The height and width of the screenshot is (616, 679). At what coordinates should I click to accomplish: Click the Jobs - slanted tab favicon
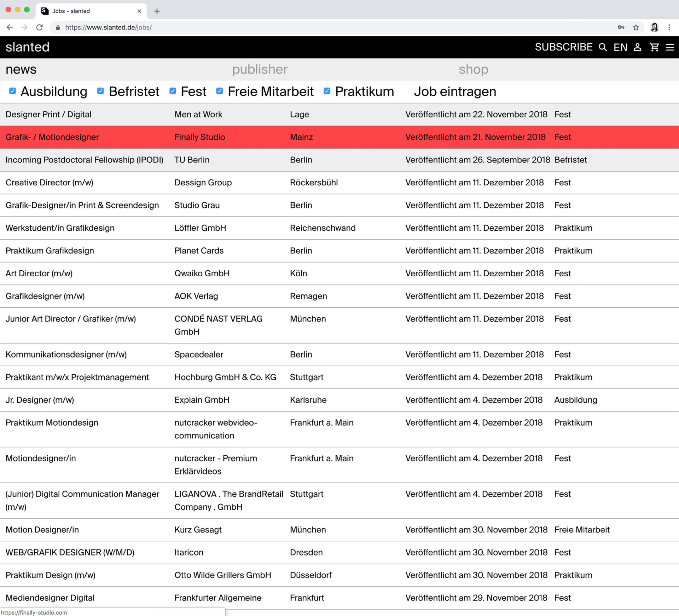point(45,11)
